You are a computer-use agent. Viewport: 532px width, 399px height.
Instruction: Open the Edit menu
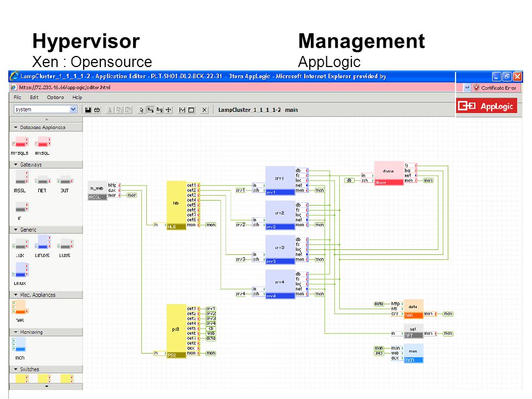[34, 98]
